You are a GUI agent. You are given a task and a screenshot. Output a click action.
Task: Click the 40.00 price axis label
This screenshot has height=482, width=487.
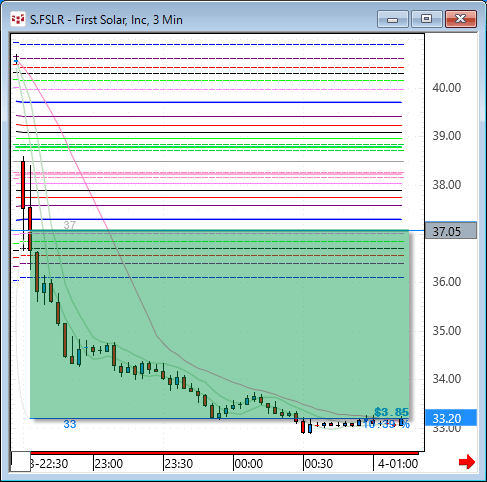point(447,88)
